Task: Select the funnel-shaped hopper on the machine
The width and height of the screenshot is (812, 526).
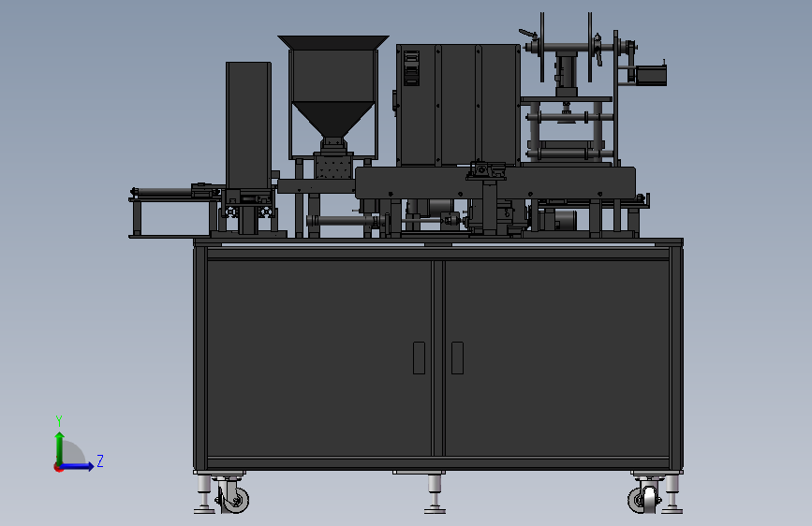Action: 333,86
